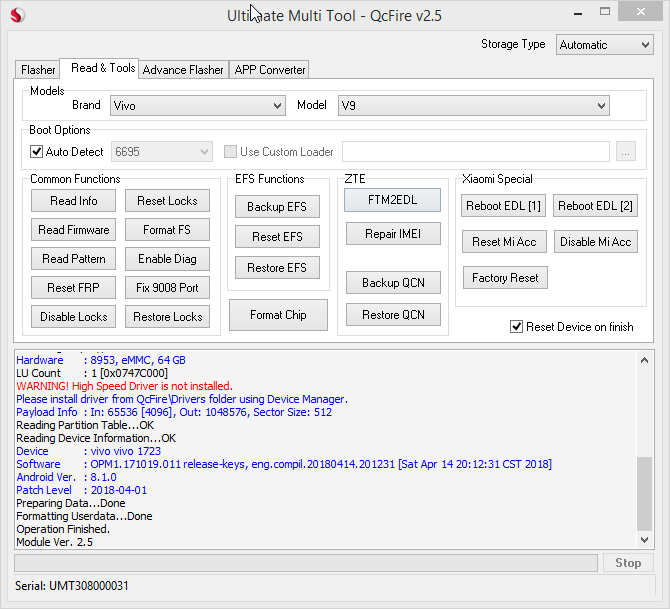
Task: Click the QcFire app icon in title bar
Action: point(17,15)
